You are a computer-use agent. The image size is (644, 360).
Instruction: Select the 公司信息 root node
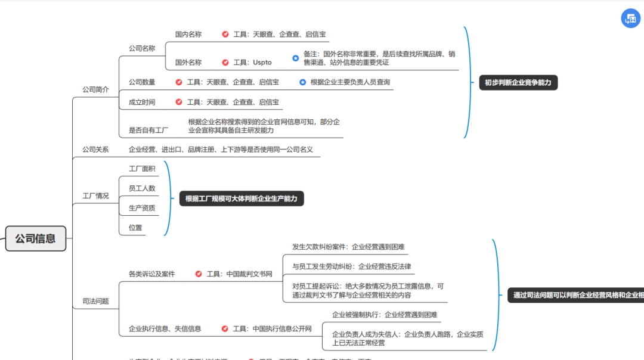(35, 238)
